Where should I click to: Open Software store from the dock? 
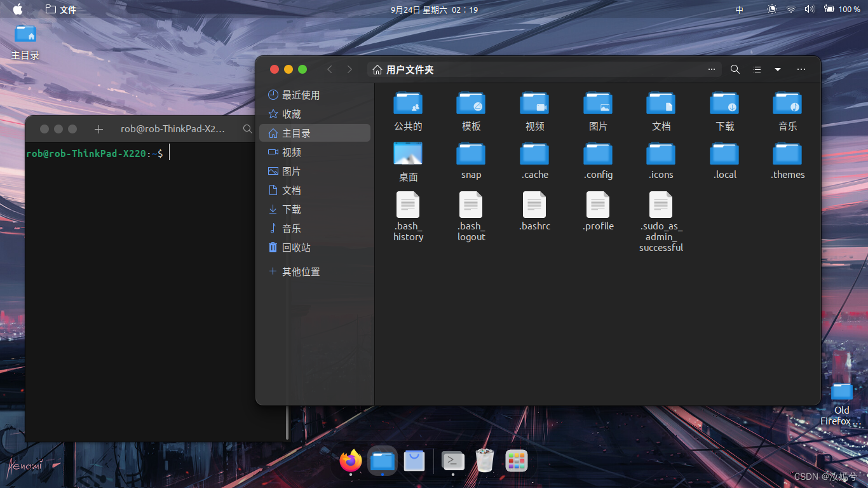[x=414, y=461]
